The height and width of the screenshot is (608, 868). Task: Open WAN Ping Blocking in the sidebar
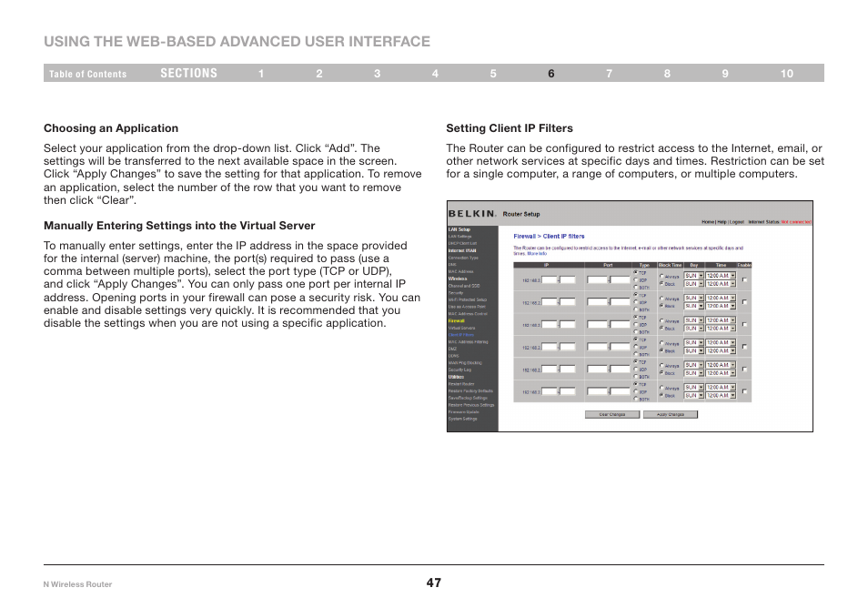[x=465, y=362]
